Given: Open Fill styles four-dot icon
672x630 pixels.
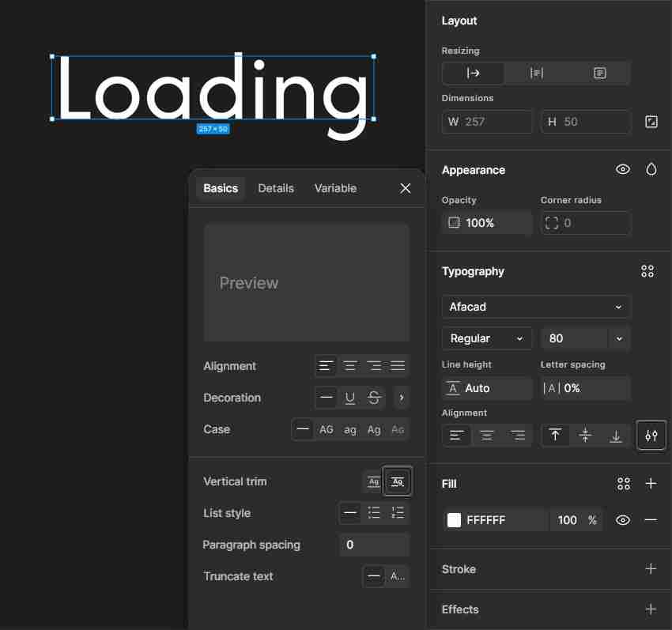Looking at the screenshot, I should (x=624, y=484).
